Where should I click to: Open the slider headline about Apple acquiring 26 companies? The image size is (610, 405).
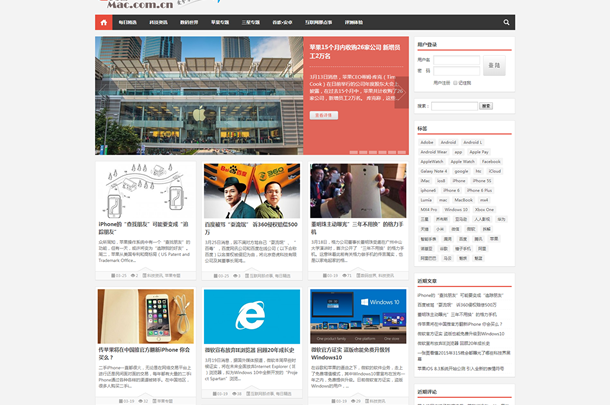(355, 51)
